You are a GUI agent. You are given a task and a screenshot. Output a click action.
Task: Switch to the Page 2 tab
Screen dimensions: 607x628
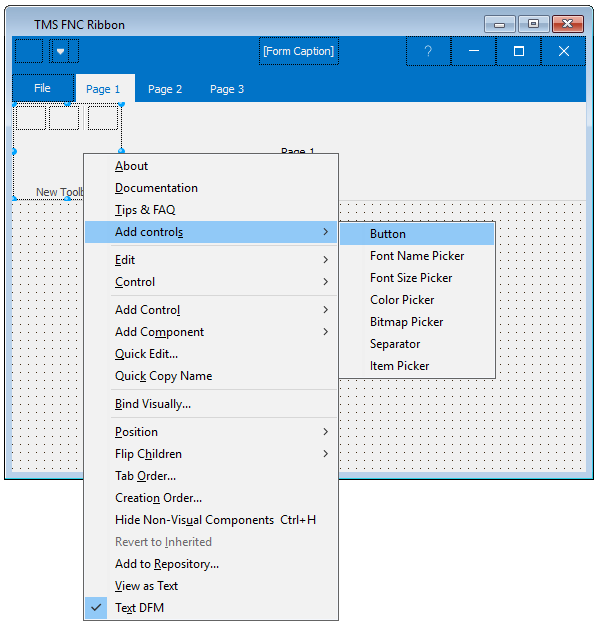click(x=165, y=89)
